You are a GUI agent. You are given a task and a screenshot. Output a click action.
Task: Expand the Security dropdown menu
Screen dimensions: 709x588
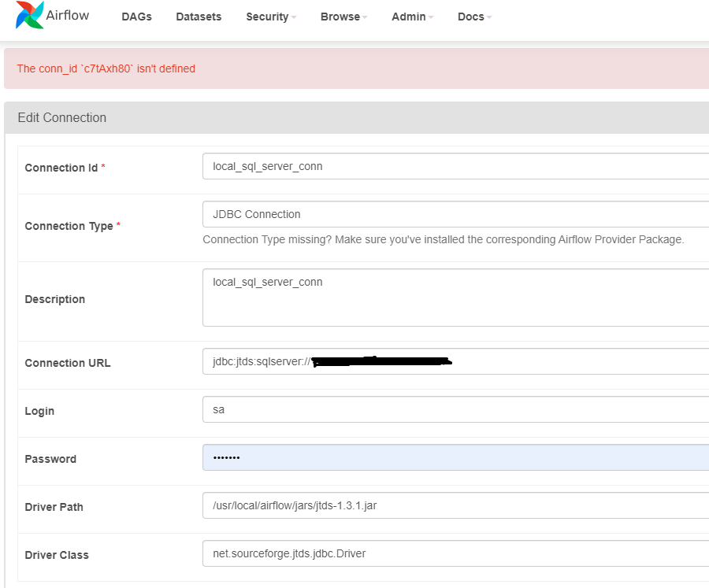click(271, 17)
